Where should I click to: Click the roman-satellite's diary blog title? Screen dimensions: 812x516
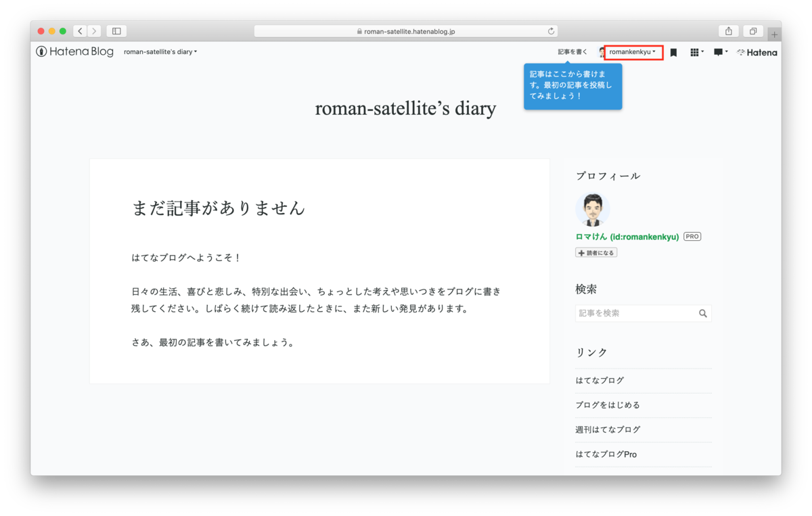click(405, 108)
